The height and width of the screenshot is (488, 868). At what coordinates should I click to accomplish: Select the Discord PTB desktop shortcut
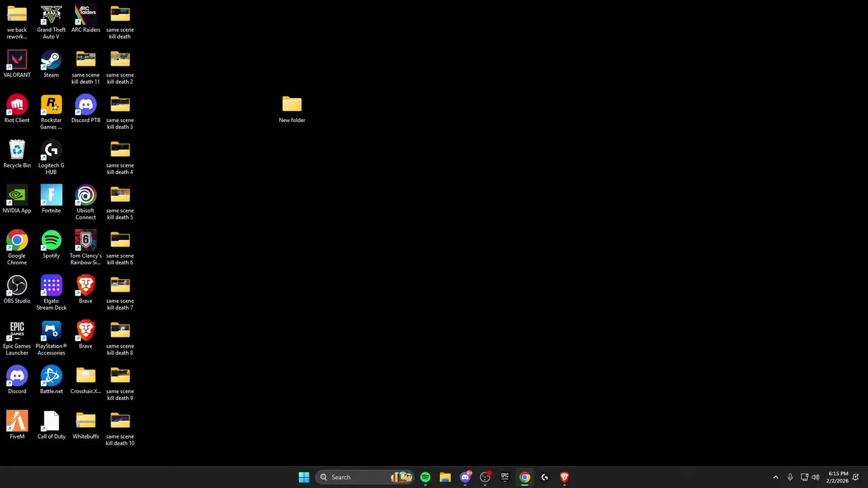click(85, 110)
